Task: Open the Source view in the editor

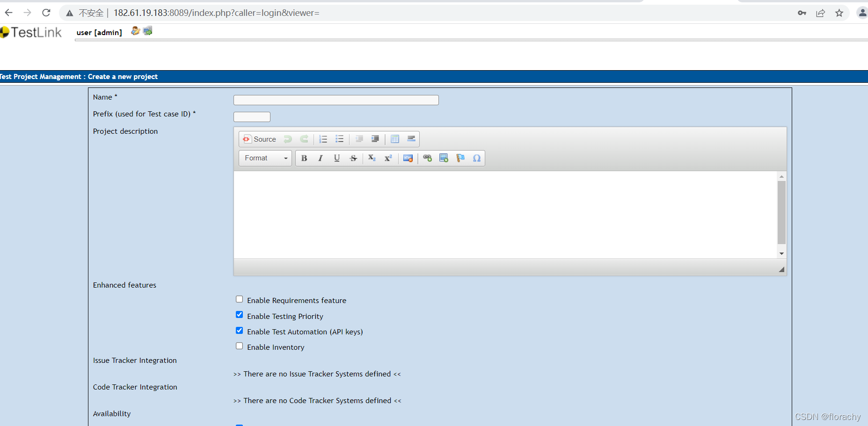Action: tap(259, 139)
